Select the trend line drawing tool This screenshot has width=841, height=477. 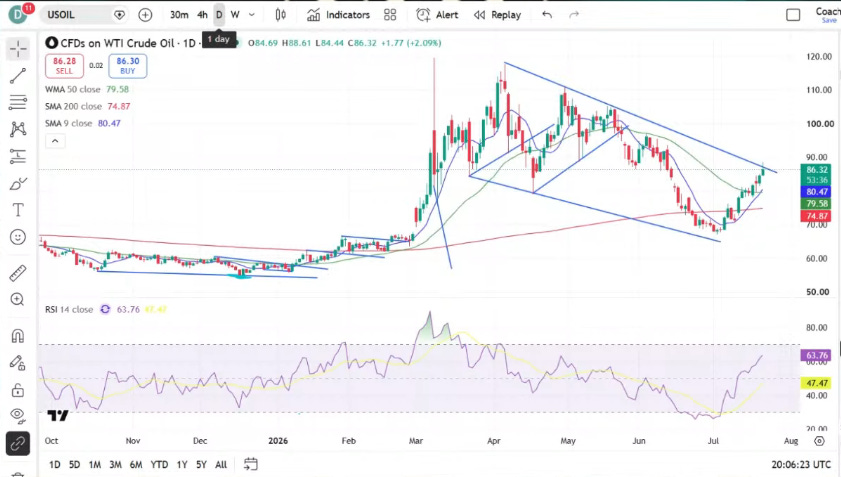pos(18,76)
